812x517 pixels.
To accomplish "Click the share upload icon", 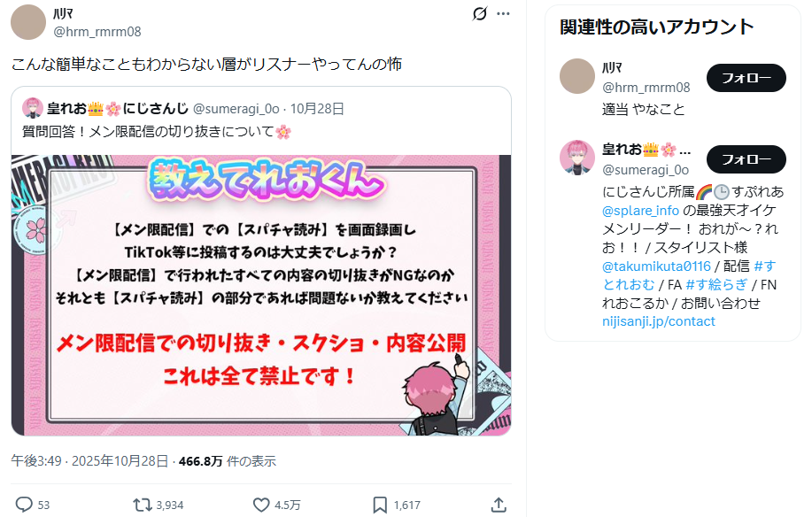I will point(499,505).
